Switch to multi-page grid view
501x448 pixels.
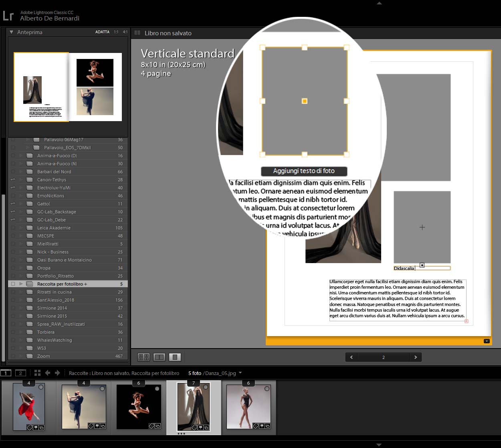(x=143, y=357)
